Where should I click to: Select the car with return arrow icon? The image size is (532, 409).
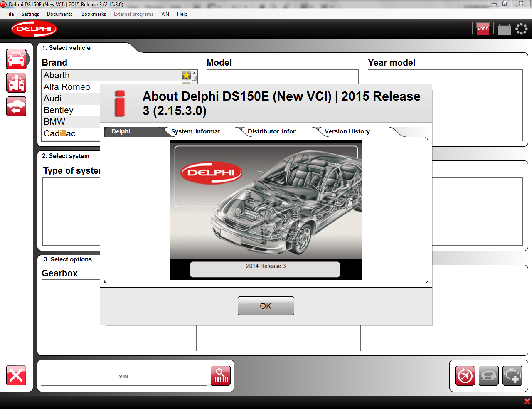tap(16, 106)
